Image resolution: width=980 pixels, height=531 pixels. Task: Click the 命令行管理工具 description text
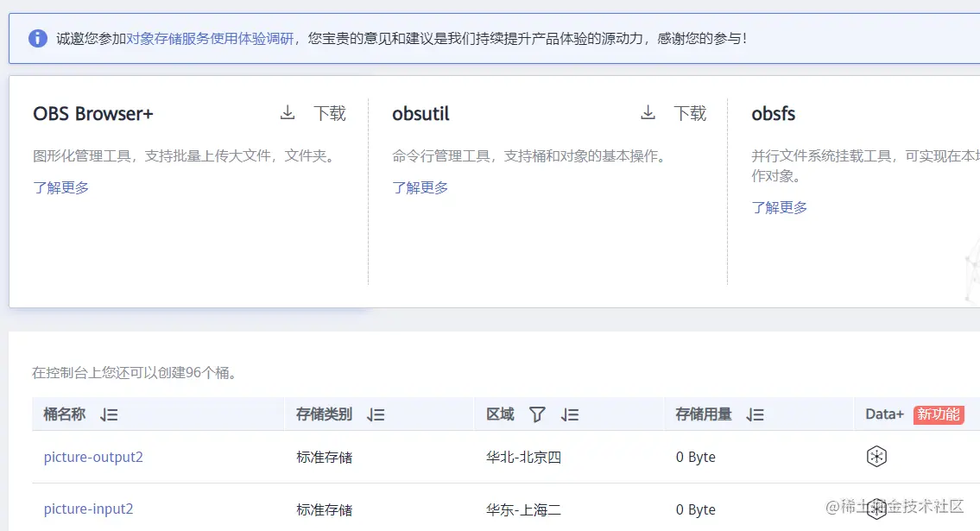click(529, 156)
